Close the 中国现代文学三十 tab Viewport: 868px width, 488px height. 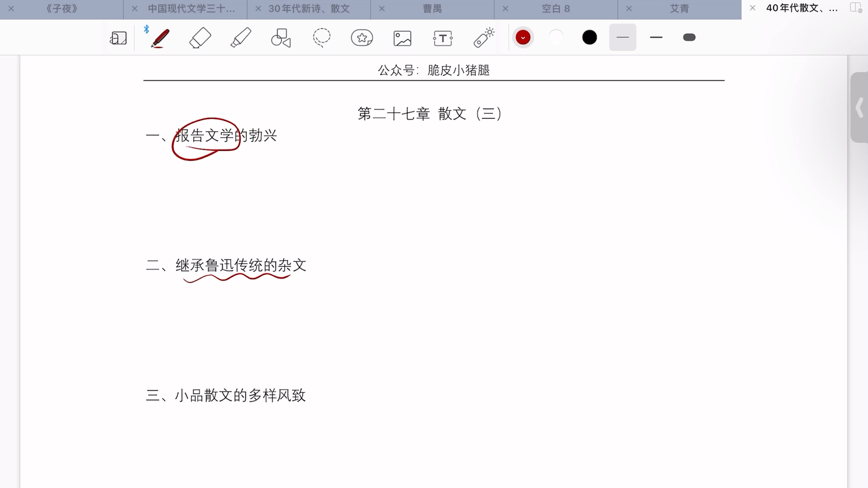coord(135,9)
